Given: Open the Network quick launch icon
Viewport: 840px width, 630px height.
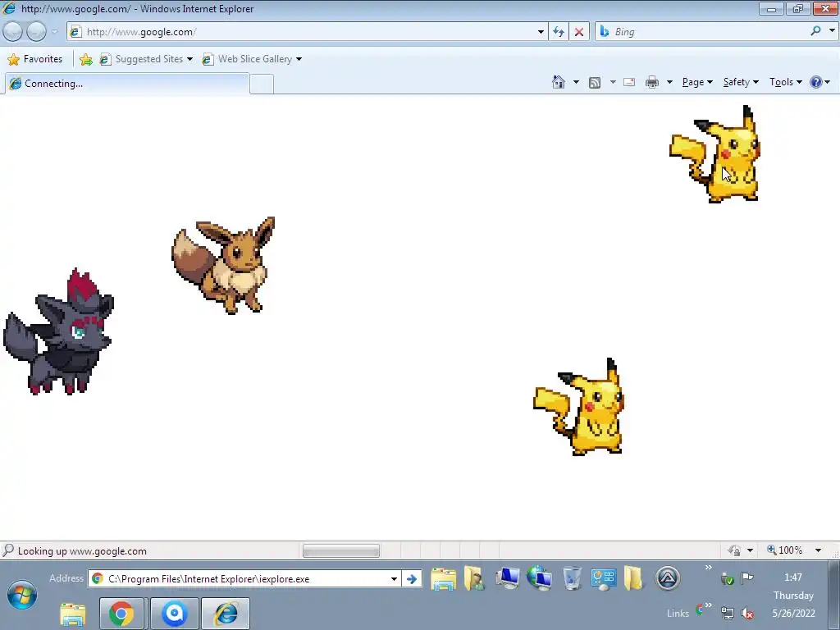Looking at the screenshot, I should tap(540, 578).
